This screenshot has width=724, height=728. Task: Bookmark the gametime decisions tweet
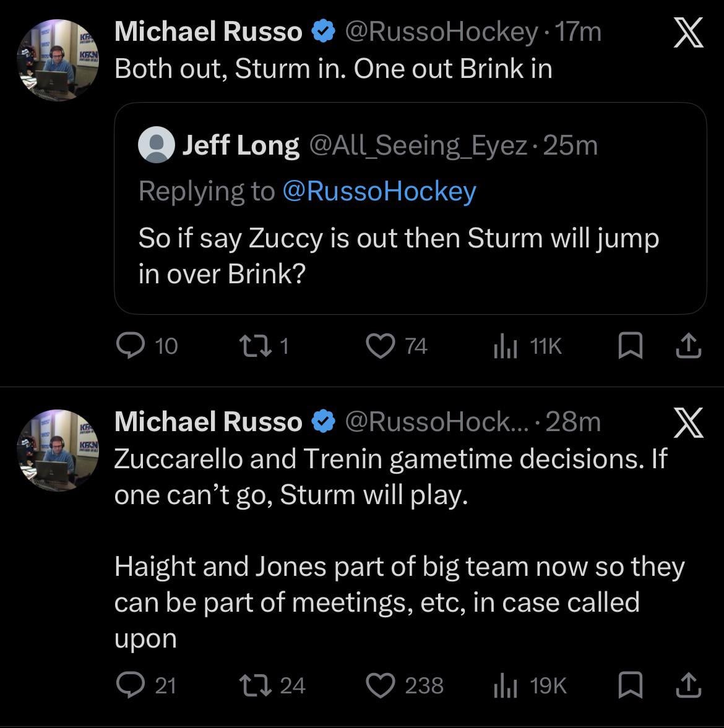click(x=630, y=686)
